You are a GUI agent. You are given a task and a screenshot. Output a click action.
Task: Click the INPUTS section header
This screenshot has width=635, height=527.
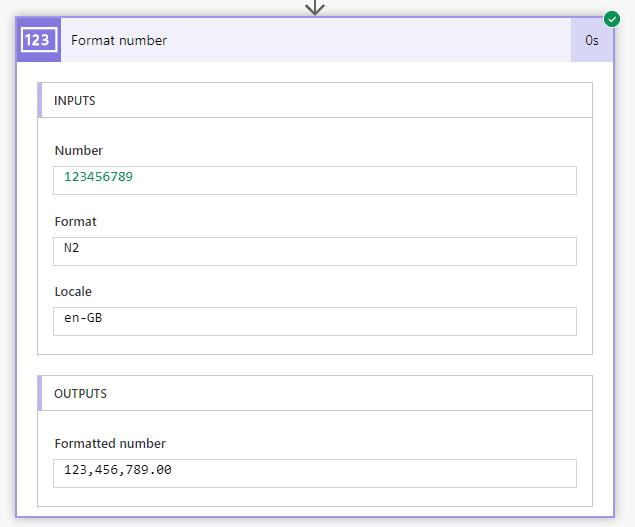point(315,100)
